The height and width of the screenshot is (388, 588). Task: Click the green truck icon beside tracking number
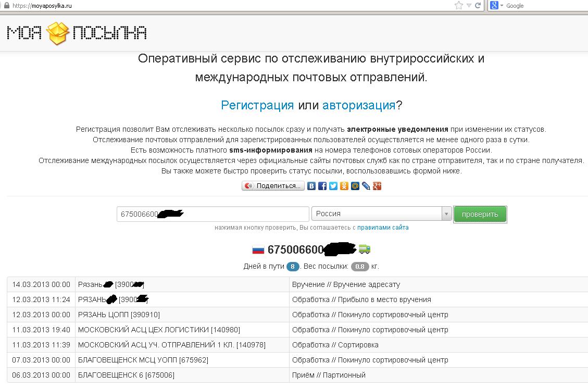[365, 249]
